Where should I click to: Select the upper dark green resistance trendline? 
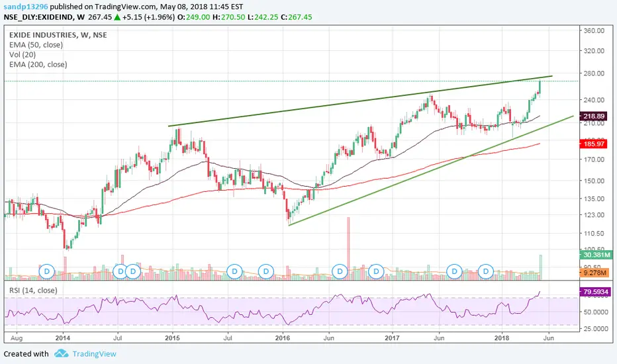point(360,101)
